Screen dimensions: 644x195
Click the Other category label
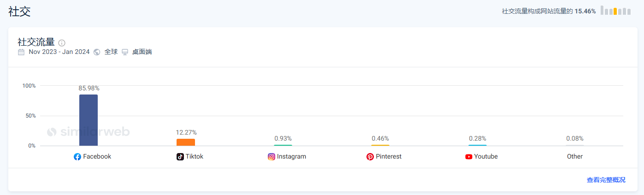tap(575, 157)
